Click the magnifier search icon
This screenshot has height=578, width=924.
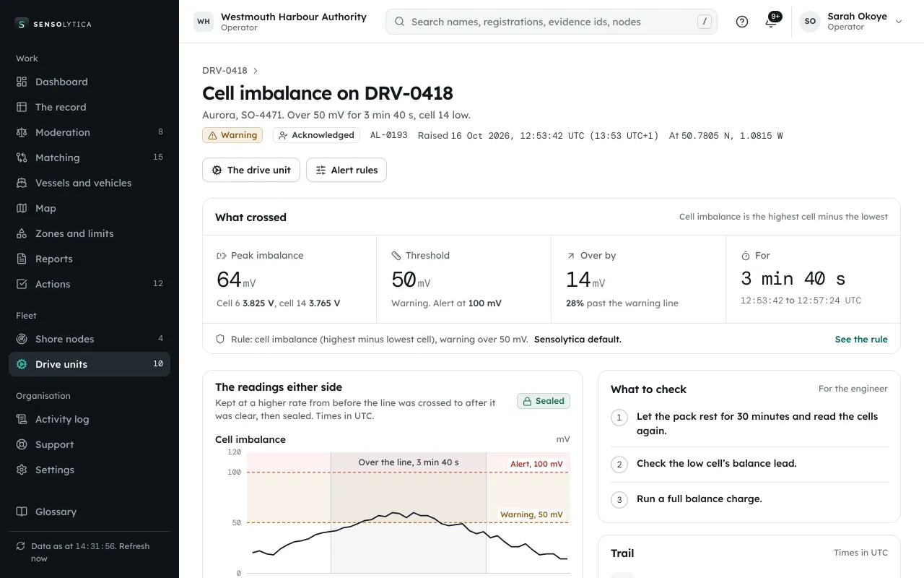[399, 22]
